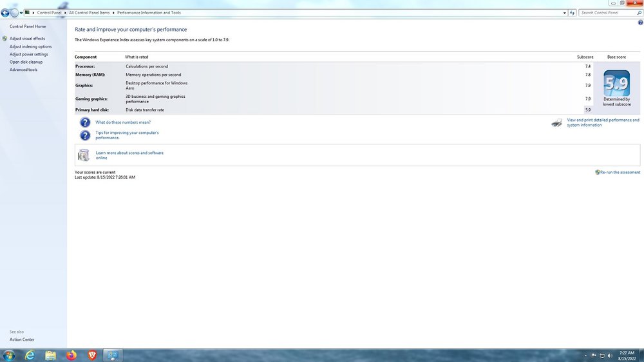Open Internet Explorer from the taskbar
The width and height of the screenshot is (644, 362).
30,355
